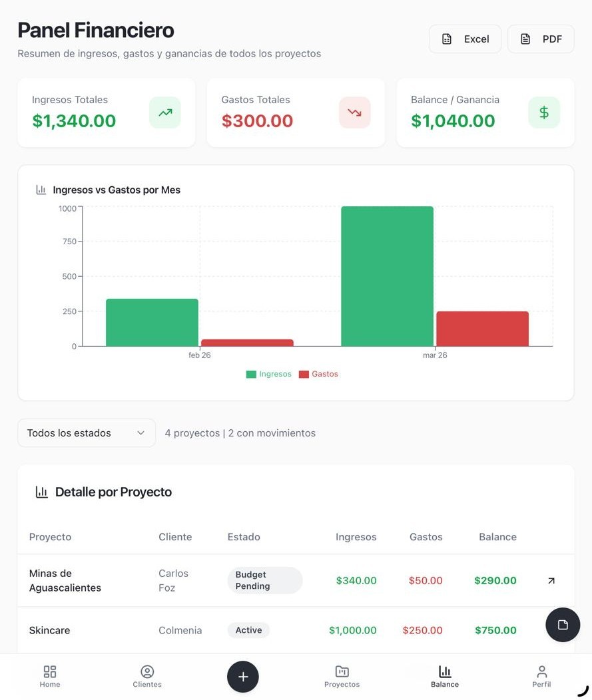Click the 4 proyectos | 2 con movimientos text
Viewport: 592px width, 700px height.
[x=240, y=433]
